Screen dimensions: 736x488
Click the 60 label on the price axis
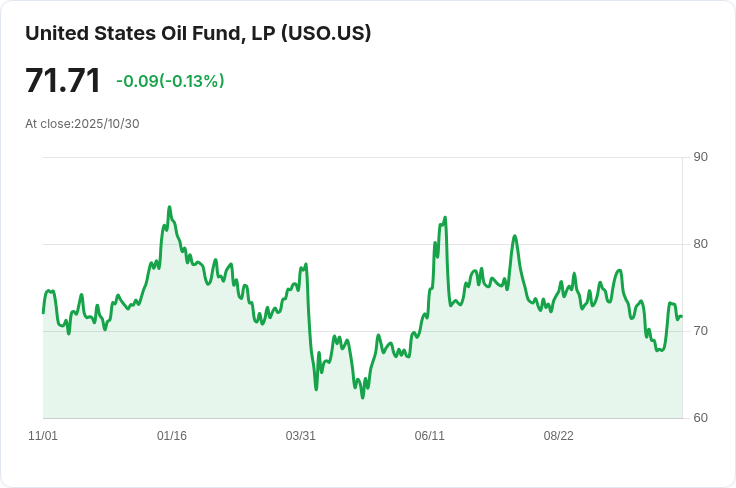(700, 418)
